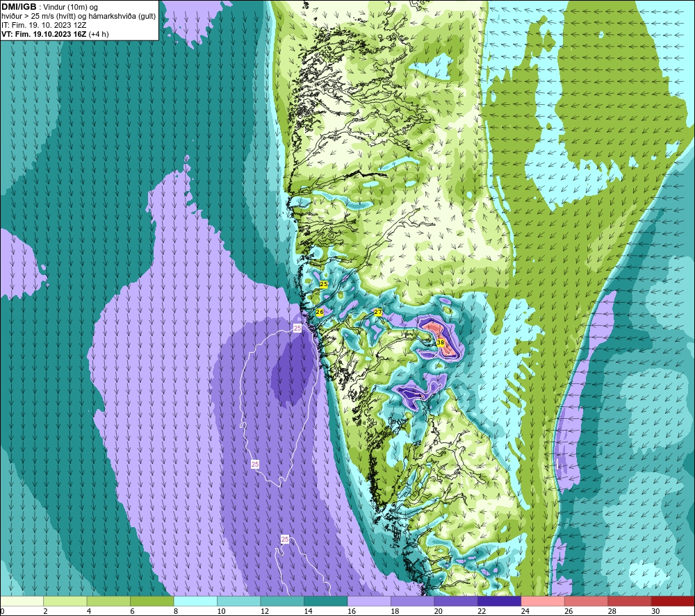Click the 20–22 m/s violet legend swatch
Viewport: 695px width, 616px height.
(x=456, y=601)
